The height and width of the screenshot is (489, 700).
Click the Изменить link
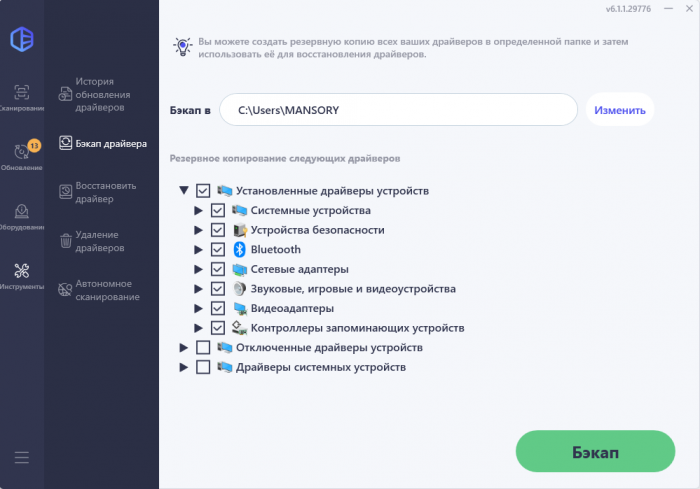pyautogui.click(x=620, y=110)
